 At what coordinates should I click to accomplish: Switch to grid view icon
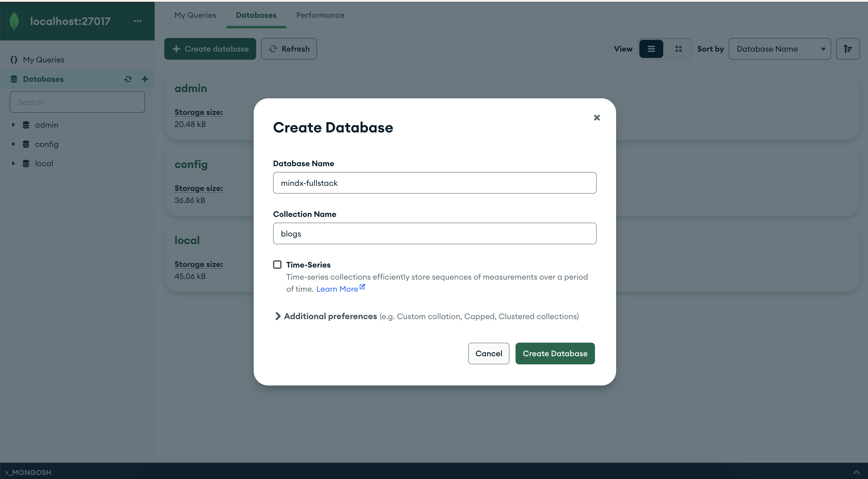(x=678, y=49)
